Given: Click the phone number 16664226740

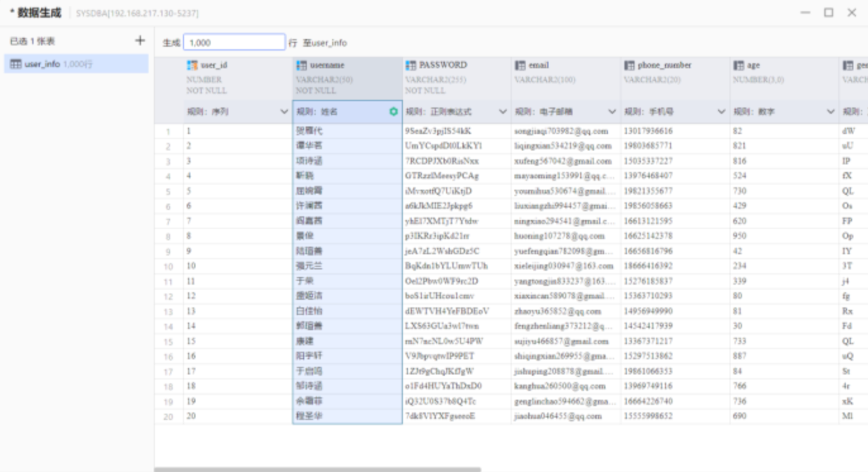Looking at the screenshot, I should pyautogui.click(x=648, y=401).
